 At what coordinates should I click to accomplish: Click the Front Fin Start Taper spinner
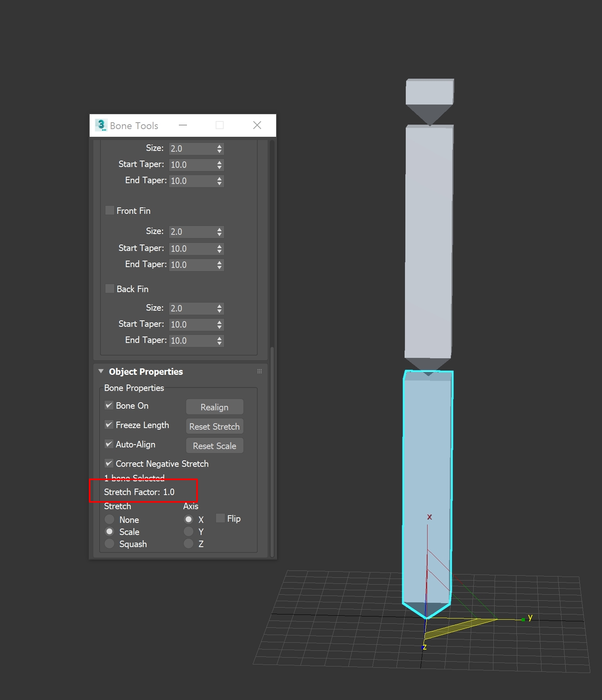(x=219, y=249)
